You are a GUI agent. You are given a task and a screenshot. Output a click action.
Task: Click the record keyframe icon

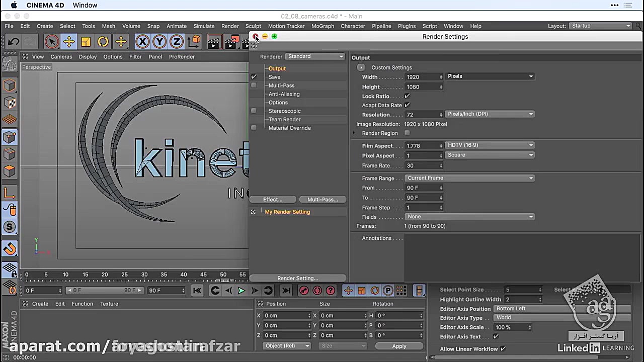[304, 290]
